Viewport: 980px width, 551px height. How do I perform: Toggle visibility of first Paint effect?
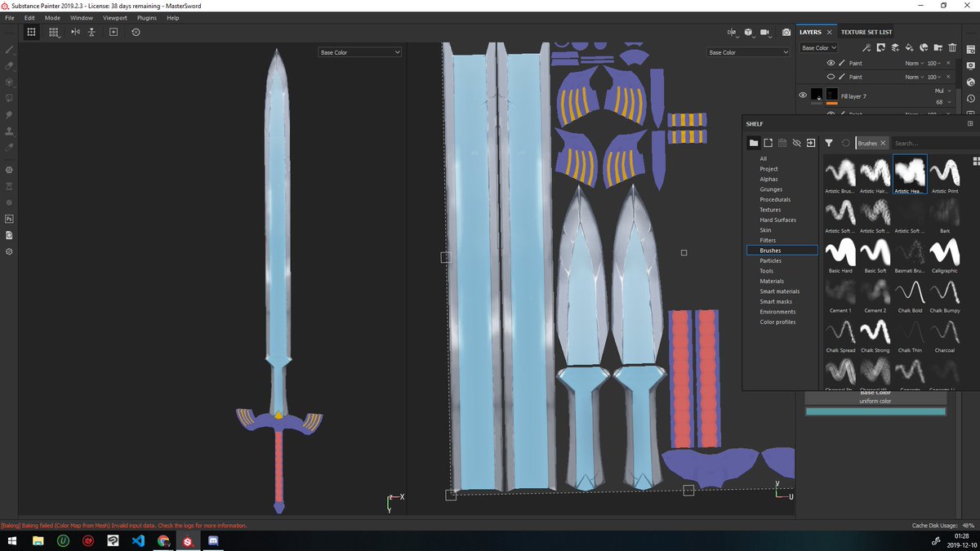point(831,63)
